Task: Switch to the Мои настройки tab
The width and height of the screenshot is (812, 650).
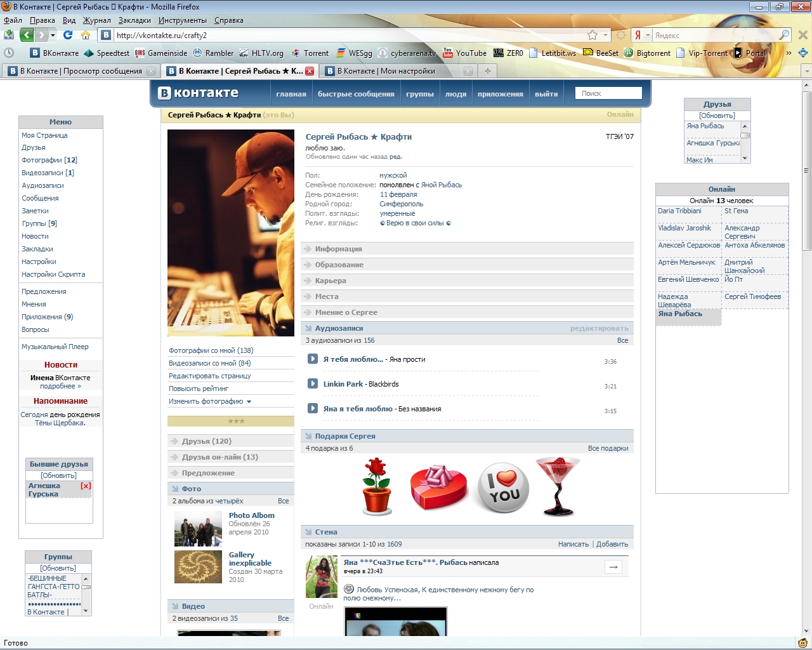Action: point(398,71)
